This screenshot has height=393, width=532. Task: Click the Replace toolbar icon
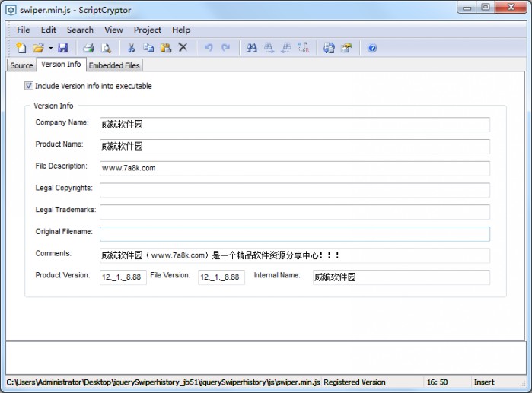(304, 48)
